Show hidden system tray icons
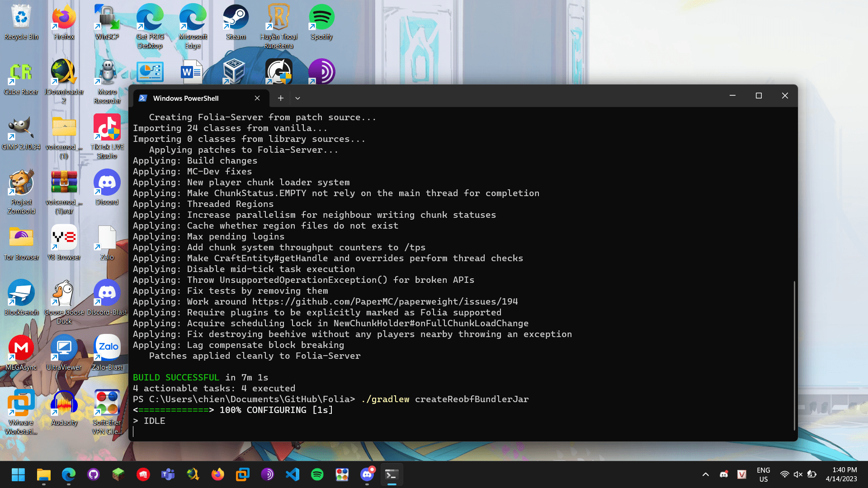Viewport: 868px width, 488px height. click(705, 474)
